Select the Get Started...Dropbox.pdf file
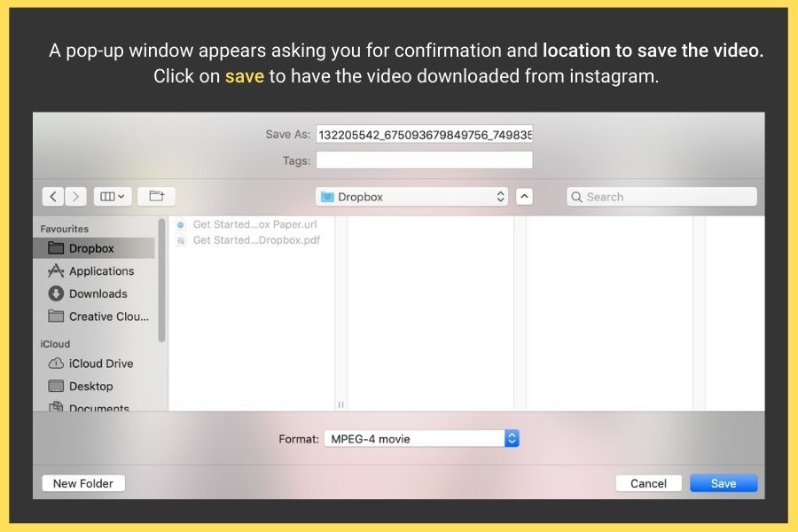The height and width of the screenshot is (532, 798). click(254, 240)
